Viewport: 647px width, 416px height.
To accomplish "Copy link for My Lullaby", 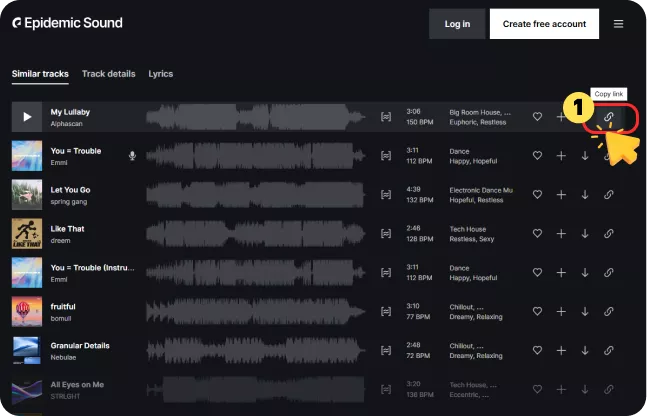I will (609, 117).
